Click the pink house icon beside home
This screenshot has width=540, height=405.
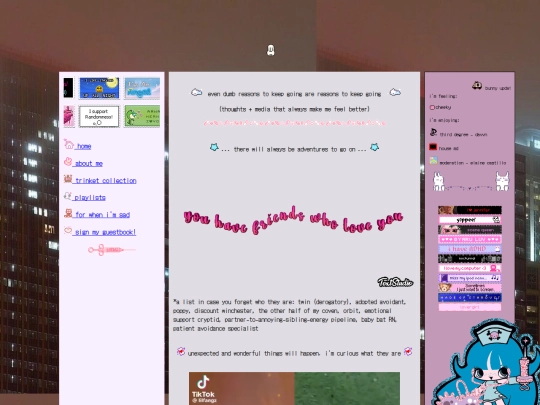(69, 144)
